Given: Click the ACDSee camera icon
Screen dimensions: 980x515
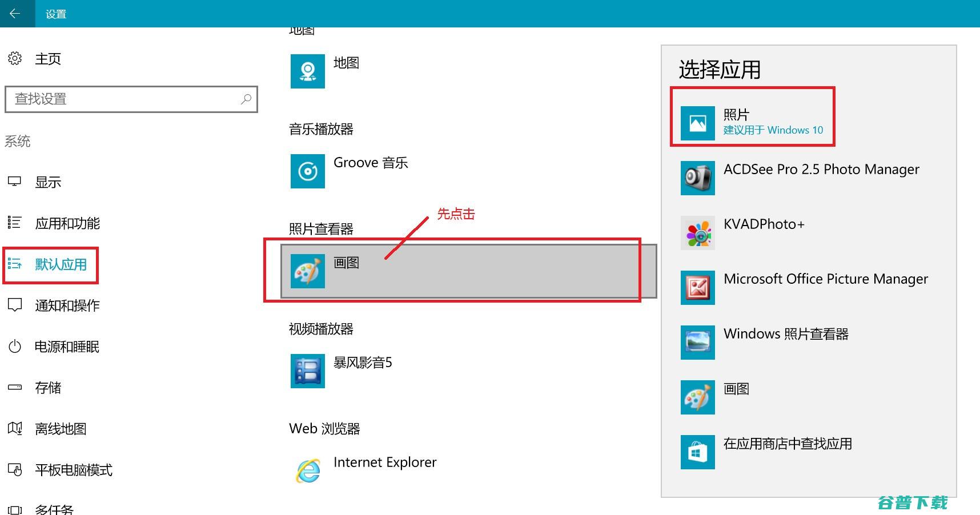Looking at the screenshot, I should (x=698, y=178).
